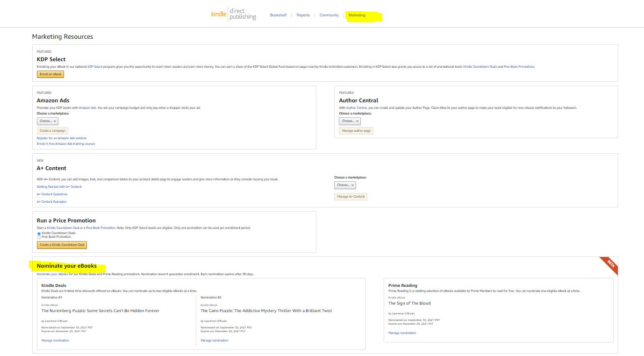
Task: Open Kindle Countdown Deal link in Price Promotion
Action: (63, 228)
